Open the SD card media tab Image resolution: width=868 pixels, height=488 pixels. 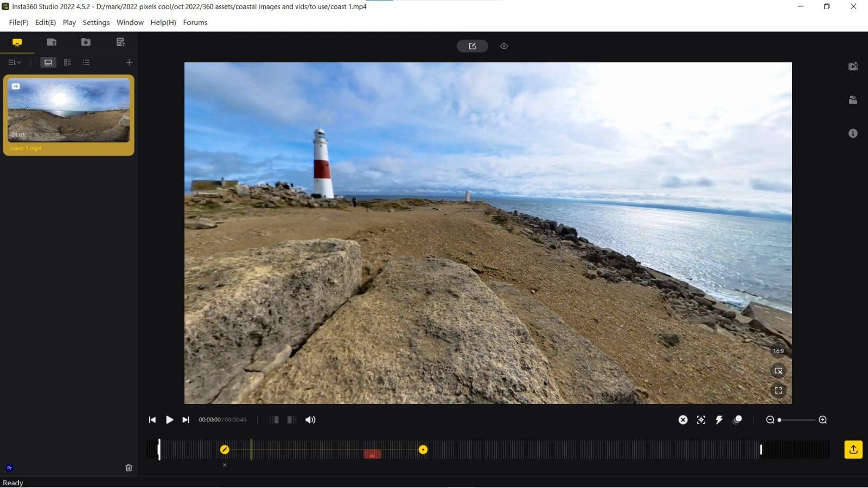[x=52, y=42]
